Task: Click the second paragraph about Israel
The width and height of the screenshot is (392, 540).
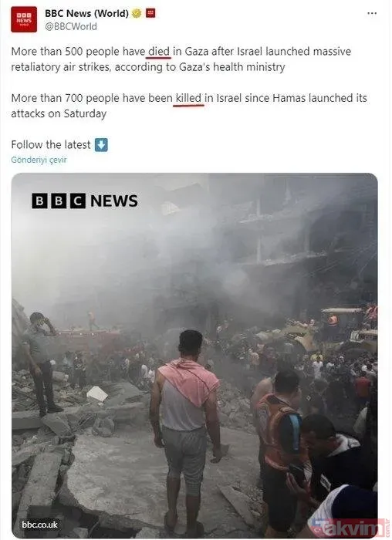Action: coord(189,106)
